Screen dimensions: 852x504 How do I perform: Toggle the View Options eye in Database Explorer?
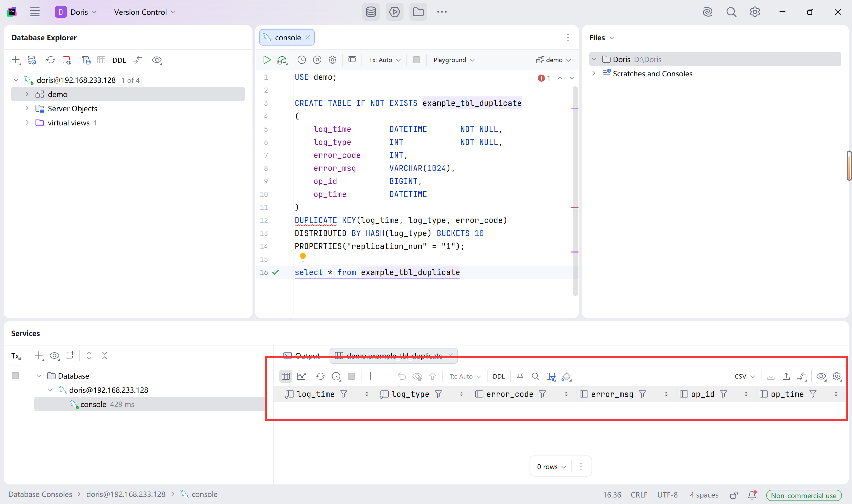156,60
